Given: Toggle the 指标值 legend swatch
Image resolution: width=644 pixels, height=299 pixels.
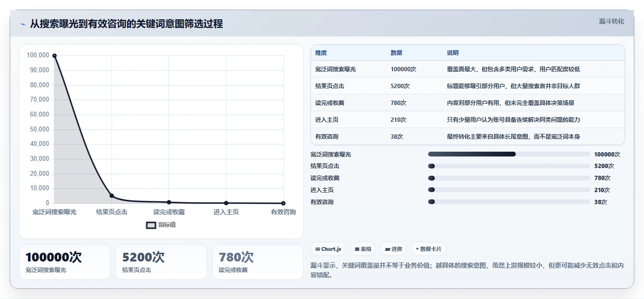Looking at the screenshot, I should 151,225.
